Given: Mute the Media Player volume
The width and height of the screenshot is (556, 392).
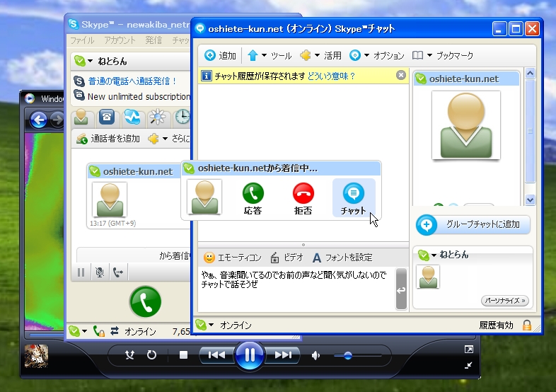Looking at the screenshot, I should [315, 355].
